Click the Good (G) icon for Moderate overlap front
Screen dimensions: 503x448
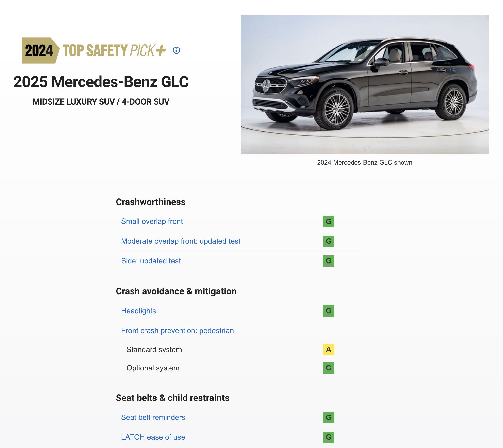[x=329, y=241]
